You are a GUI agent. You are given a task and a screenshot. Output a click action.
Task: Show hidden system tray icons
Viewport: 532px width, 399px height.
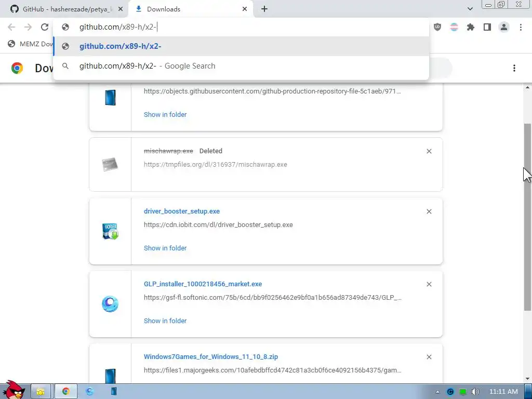click(437, 392)
